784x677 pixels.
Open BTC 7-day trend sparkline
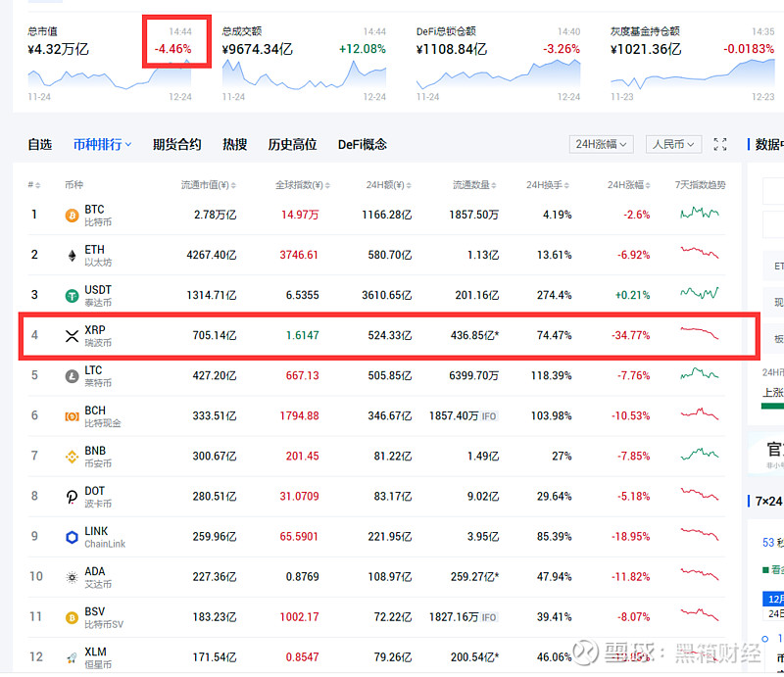coord(700,214)
